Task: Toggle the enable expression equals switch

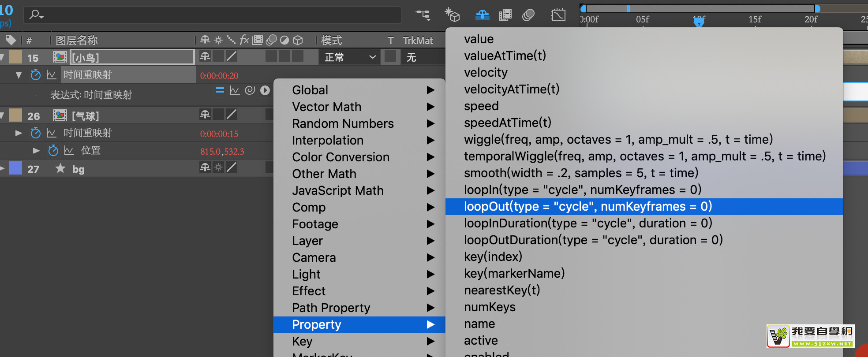Action: click(220, 90)
